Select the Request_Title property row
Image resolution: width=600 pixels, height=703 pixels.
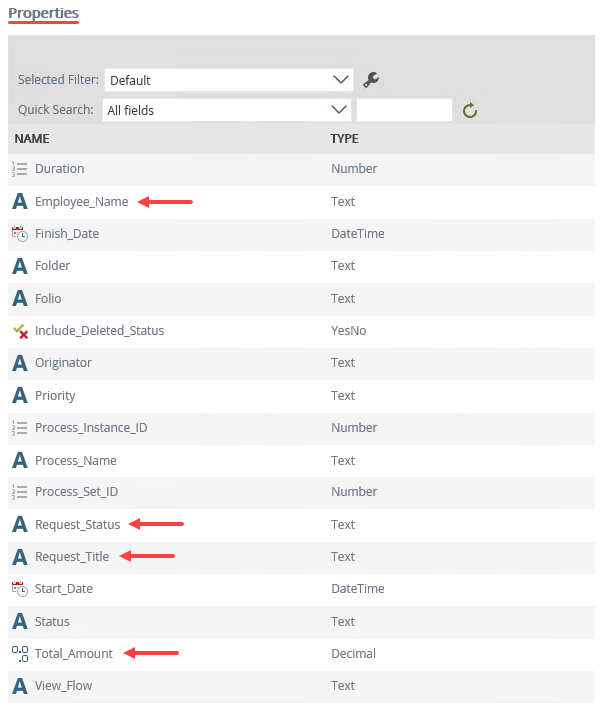click(72, 556)
